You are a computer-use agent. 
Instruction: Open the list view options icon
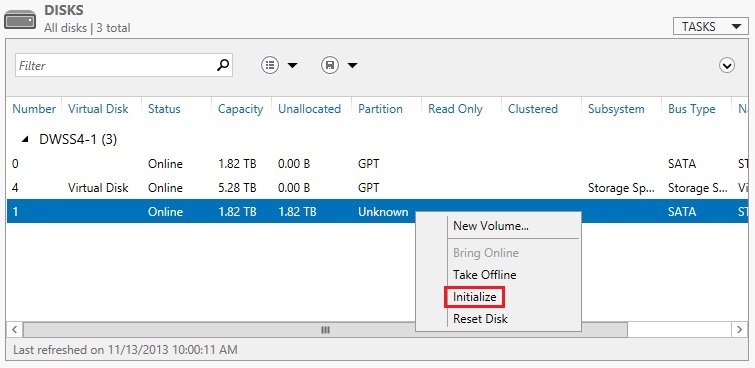point(270,65)
